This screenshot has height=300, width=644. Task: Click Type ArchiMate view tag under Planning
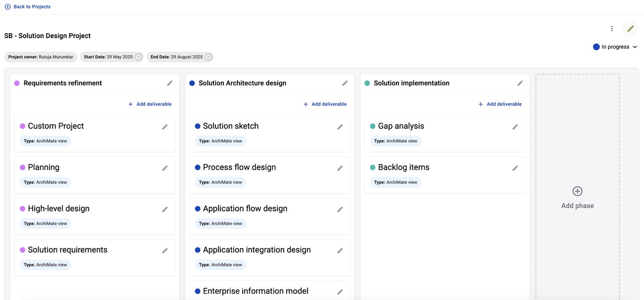[45, 182]
